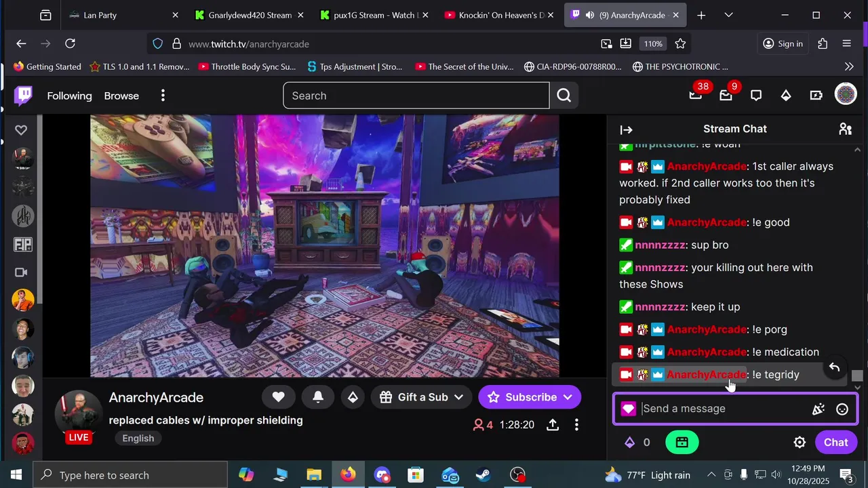868x488 pixels.
Task: Click the Bits diamond icon in top bar
Action: (x=786, y=96)
